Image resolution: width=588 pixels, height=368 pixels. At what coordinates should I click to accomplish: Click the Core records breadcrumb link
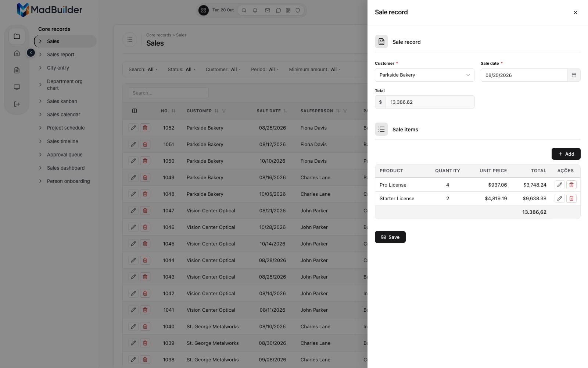click(x=159, y=35)
